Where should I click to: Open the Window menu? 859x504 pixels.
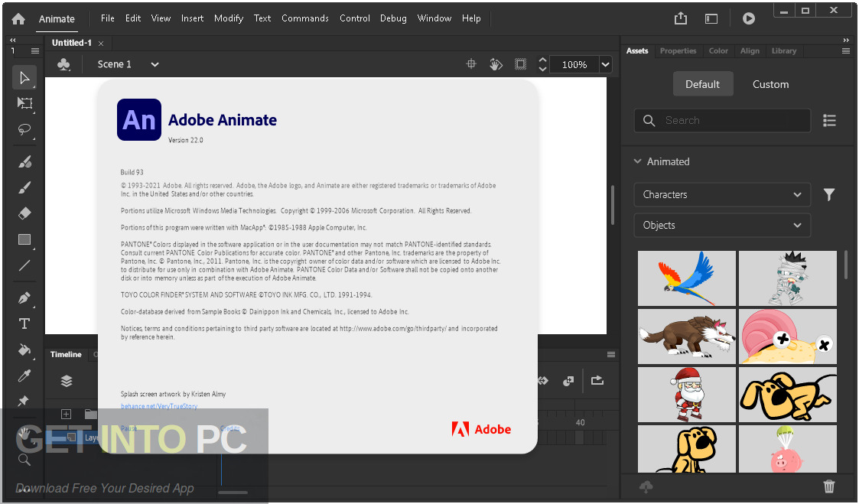(434, 18)
